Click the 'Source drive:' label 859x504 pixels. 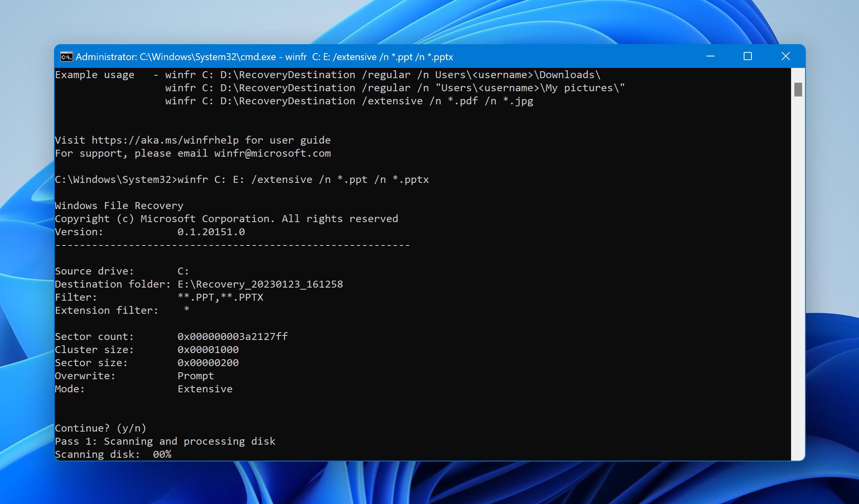(94, 271)
